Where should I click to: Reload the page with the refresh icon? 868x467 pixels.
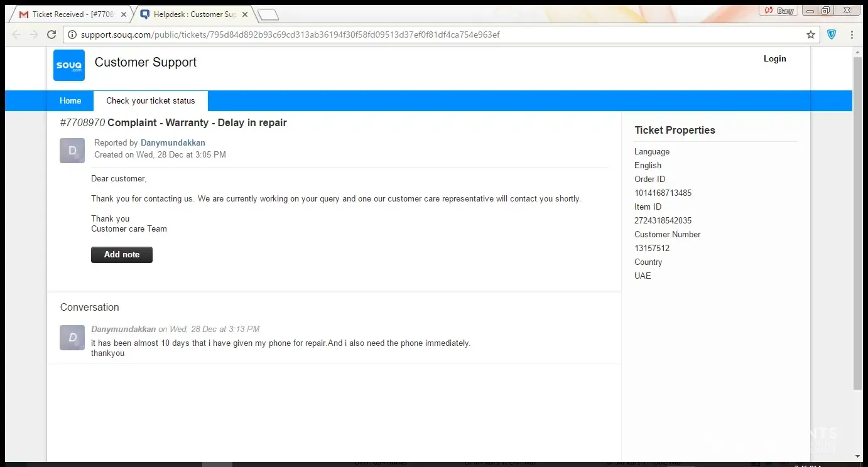(52, 35)
